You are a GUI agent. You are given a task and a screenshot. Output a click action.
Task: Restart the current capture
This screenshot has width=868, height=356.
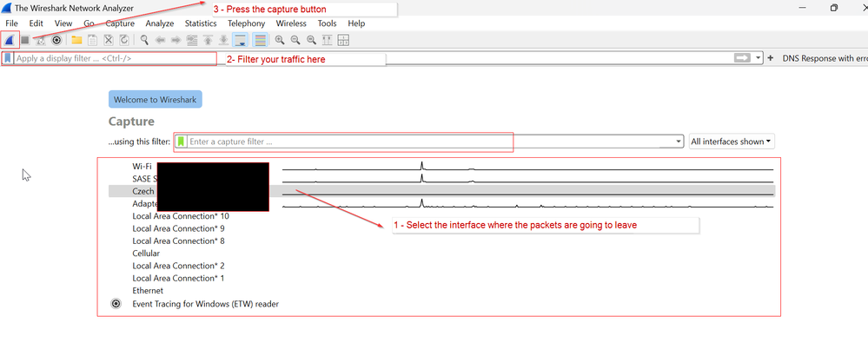(41, 40)
